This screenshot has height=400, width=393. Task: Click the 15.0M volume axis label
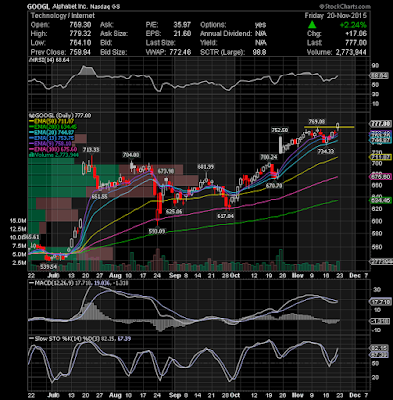pyautogui.click(x=18, y=221)
